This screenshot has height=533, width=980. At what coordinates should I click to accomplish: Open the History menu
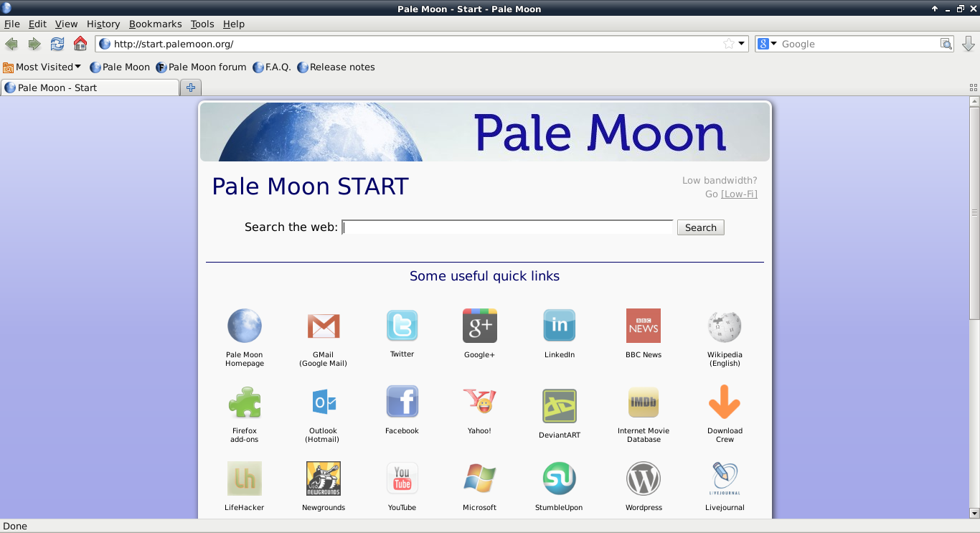[x=103, y=24]
